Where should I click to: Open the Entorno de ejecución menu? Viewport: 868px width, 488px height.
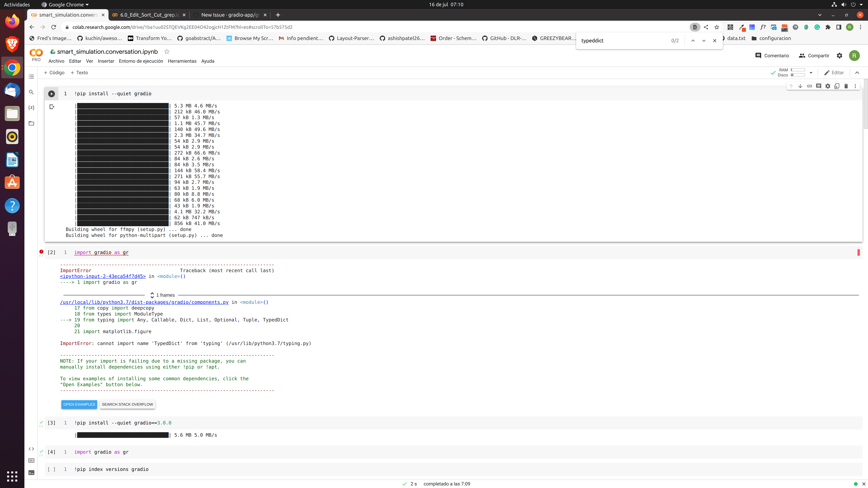coord(141,61)
